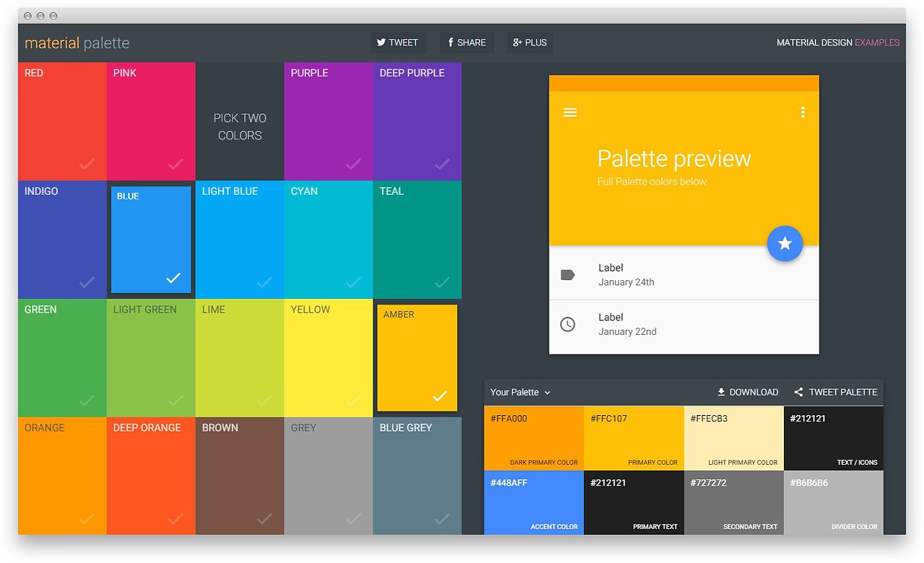
Task: Expand the Your Palette dropdown
Action: tap(520, 392)
